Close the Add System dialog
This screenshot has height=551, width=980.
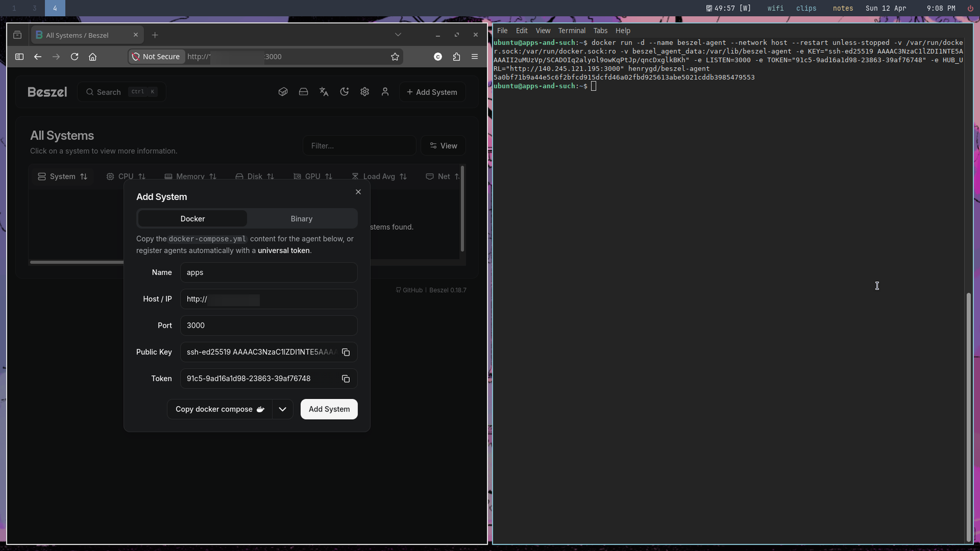coord(358,192)
